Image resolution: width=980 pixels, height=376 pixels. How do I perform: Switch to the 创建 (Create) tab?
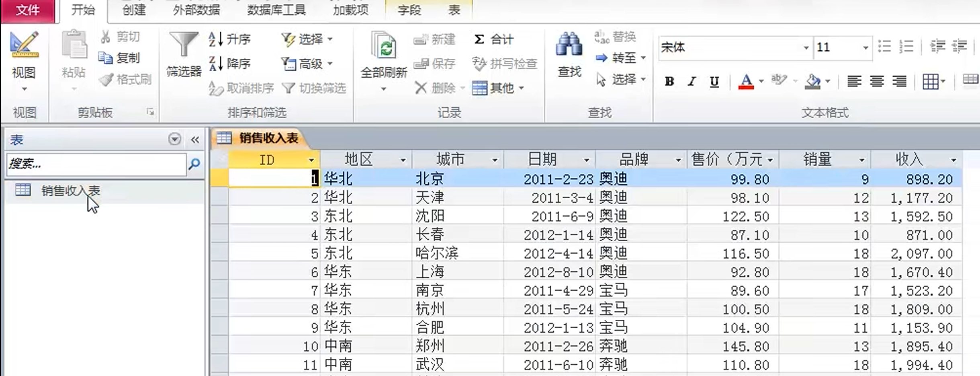point(134,10)
